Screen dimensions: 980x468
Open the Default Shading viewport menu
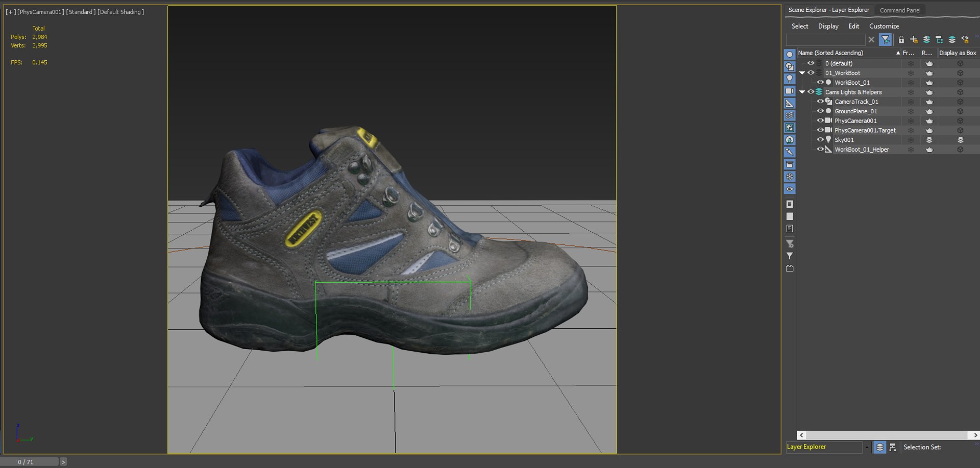(121, 12)
